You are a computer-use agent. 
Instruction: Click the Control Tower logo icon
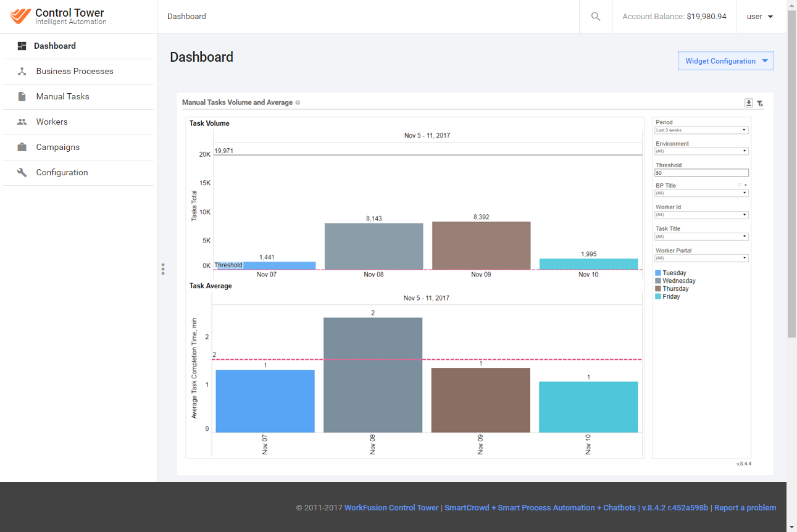[x=20, y=16]
